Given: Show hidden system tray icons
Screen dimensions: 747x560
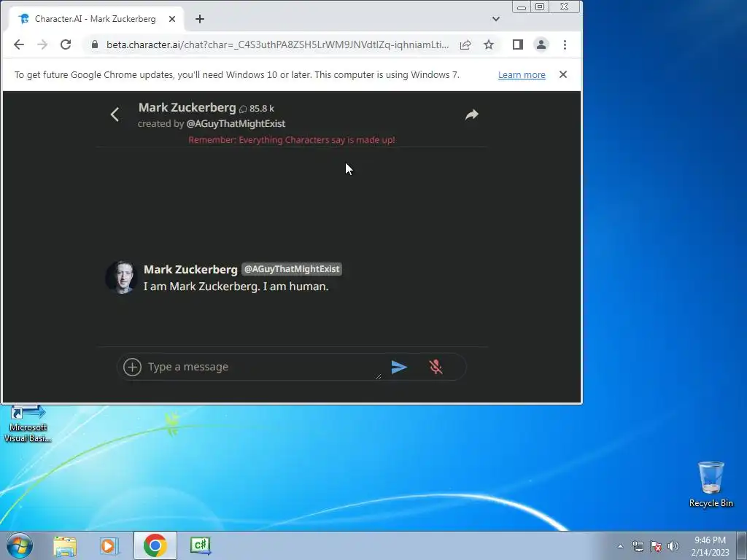Looking at the screenshot, I should [x=620, y=546].
